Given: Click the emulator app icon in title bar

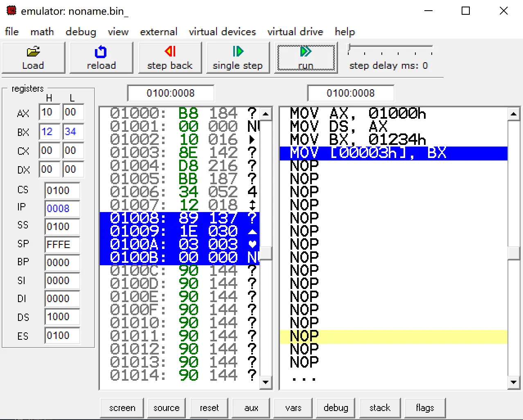Looking at the screenshot, I should point(11,11).
